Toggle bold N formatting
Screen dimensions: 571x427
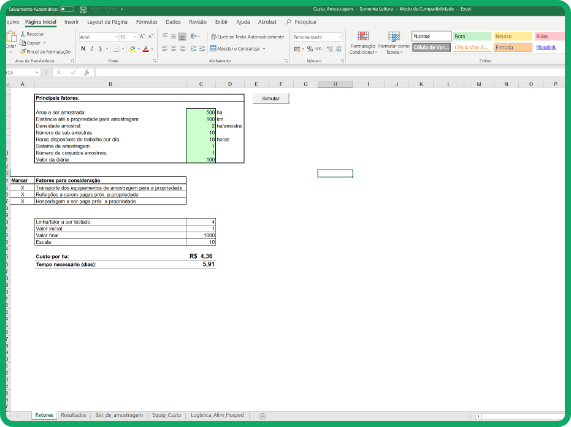83,48
